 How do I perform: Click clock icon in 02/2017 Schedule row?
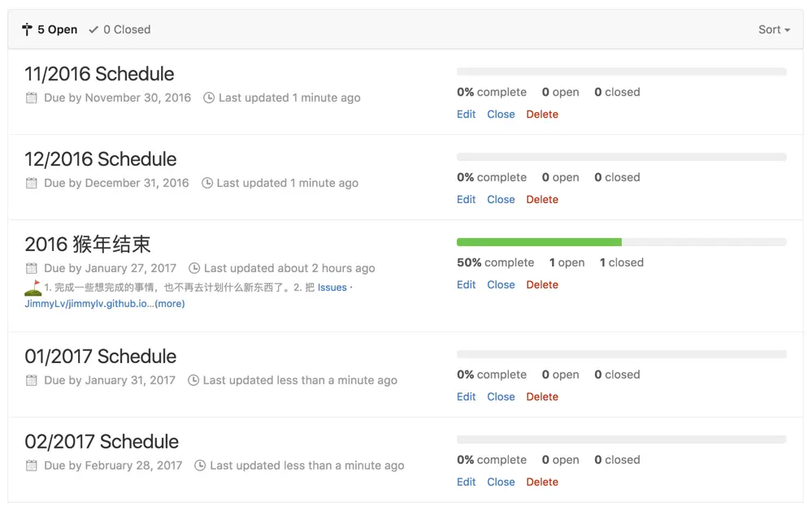[x=200, y=466]
